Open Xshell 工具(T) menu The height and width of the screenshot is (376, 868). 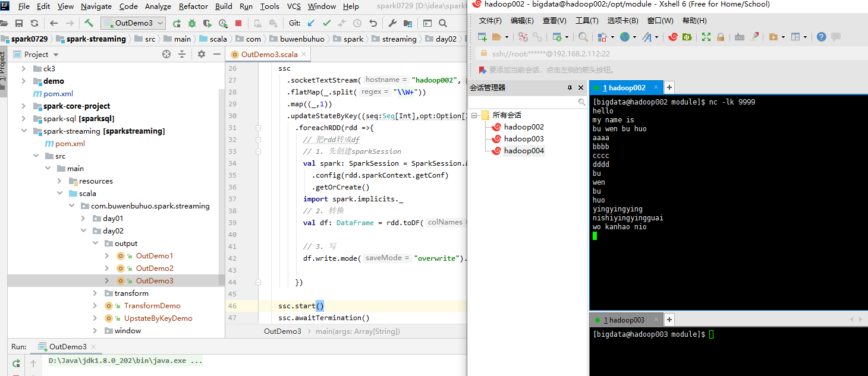coord(587,20)
